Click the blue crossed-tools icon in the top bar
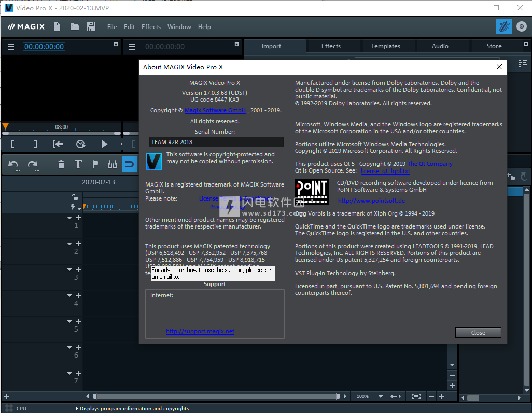This screenshot has height=413, width=532. pyautogui.click(x=504, y=26)
